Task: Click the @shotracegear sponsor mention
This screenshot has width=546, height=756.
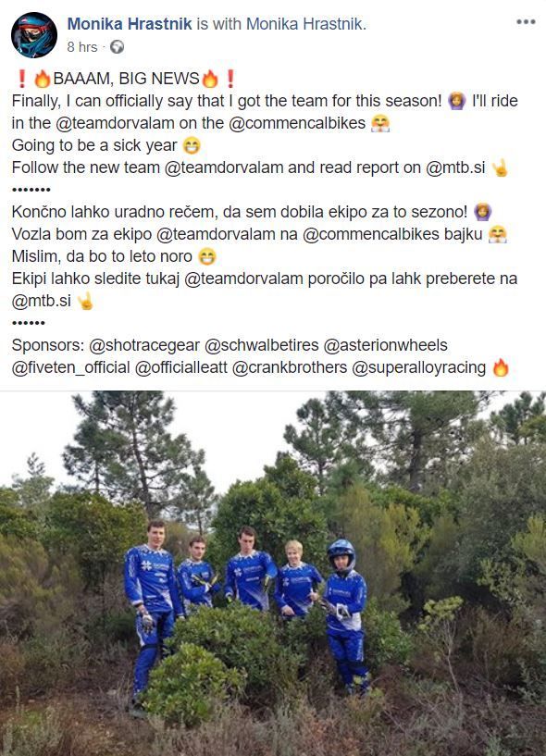Action: click(x=144, y=345)
